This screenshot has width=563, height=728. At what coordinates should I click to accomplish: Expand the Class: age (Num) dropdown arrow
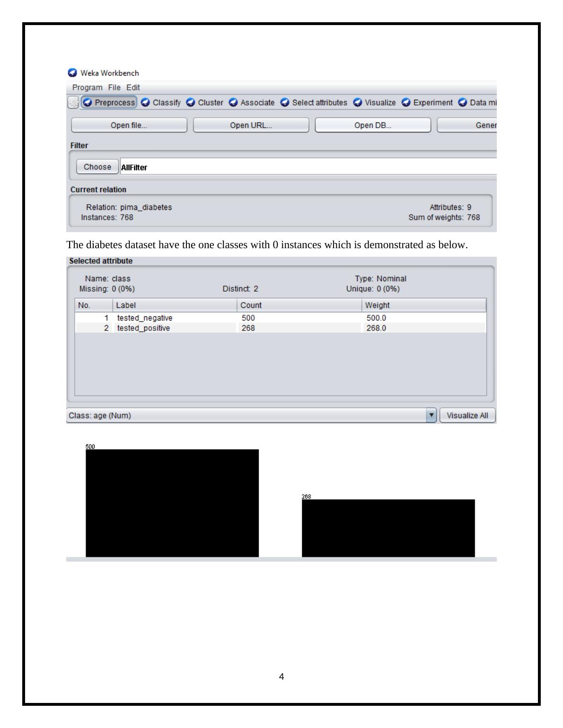431,416
